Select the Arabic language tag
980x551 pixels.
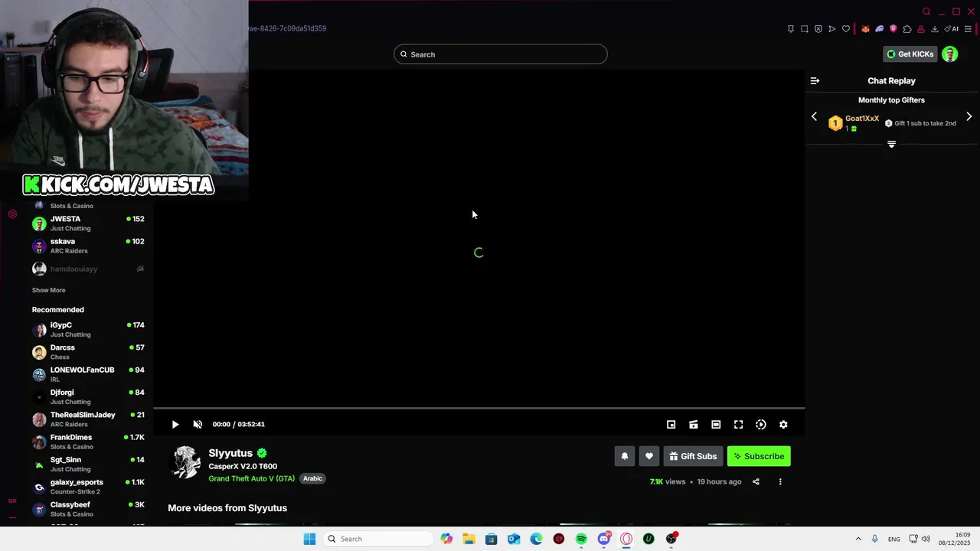(312, 478)
